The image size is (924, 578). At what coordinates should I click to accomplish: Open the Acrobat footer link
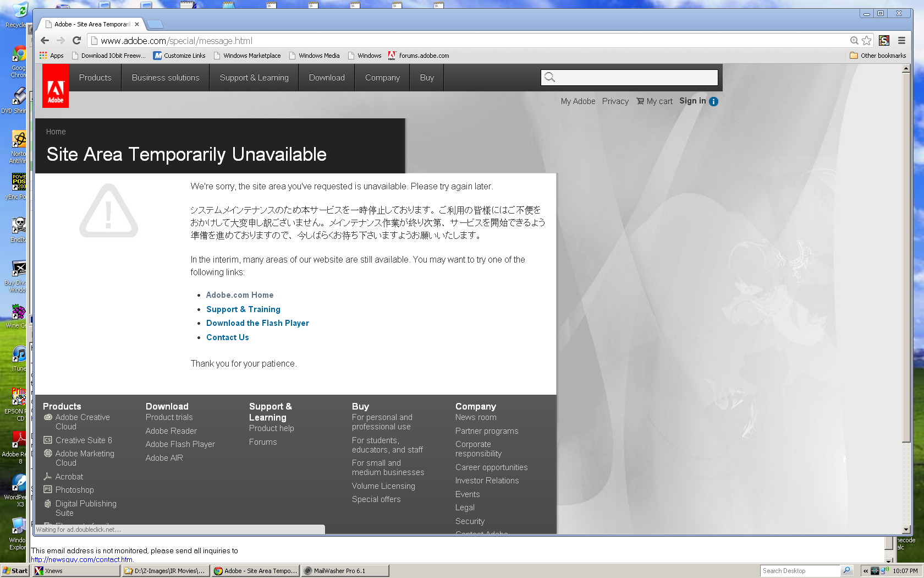[x=69, y=477]
